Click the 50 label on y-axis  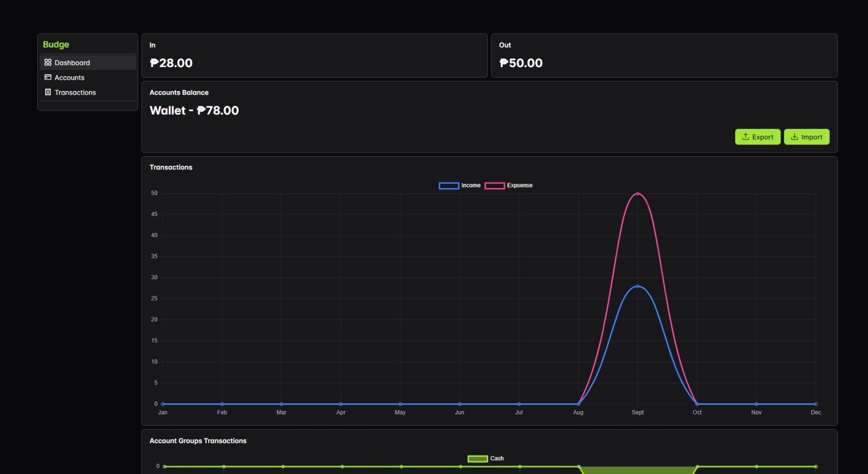154,193
